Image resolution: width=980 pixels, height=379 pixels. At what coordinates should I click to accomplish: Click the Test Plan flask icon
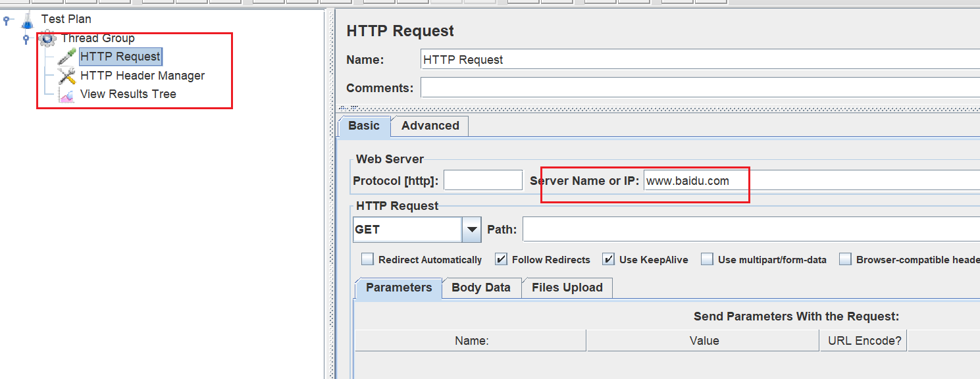tap(27, 20)
